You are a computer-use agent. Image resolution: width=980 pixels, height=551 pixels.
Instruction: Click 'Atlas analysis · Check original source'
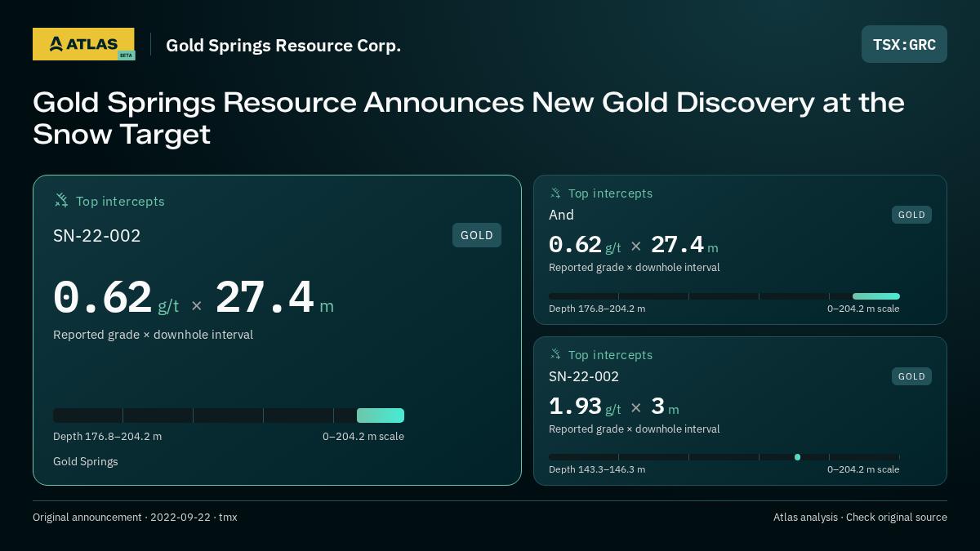pyautogui.click(x=860, y=517)
